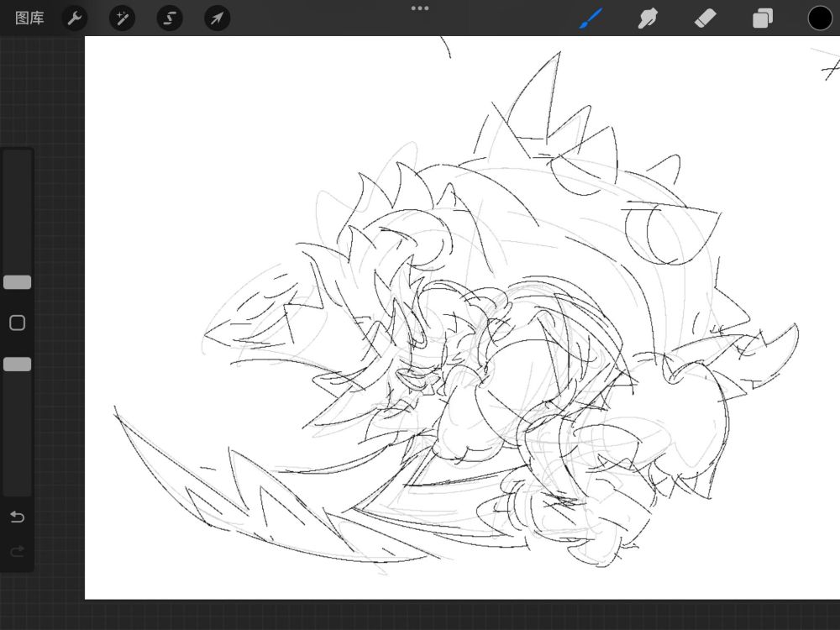Click the brush opacity slider handle
840x630 pixels.
(x=17, y=365)
